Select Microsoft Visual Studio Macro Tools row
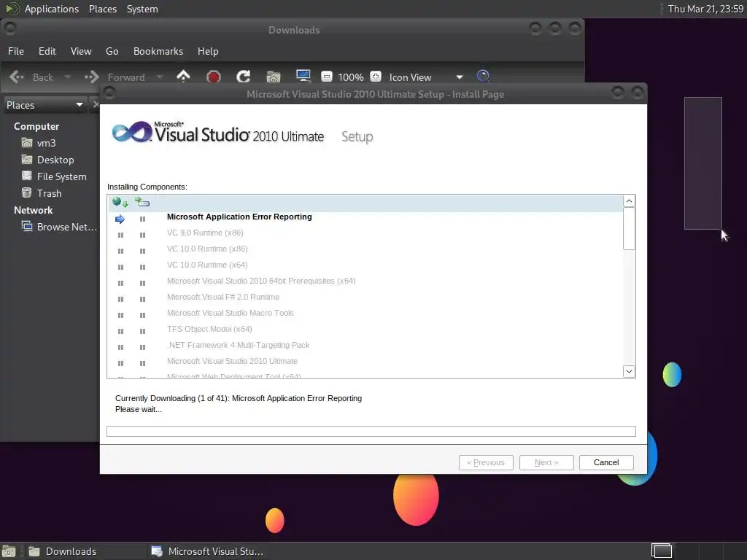Viewport: 747px width, 560px height. point(365,313)
